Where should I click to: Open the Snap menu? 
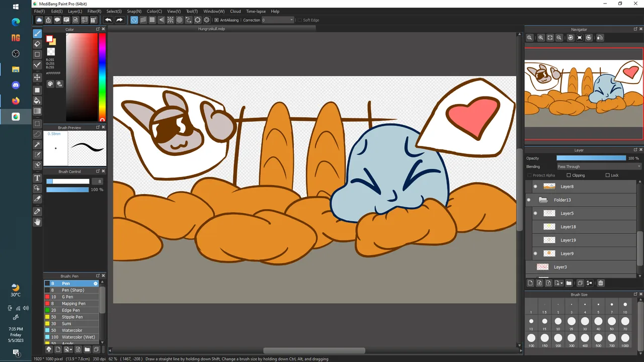click(134, 11)
